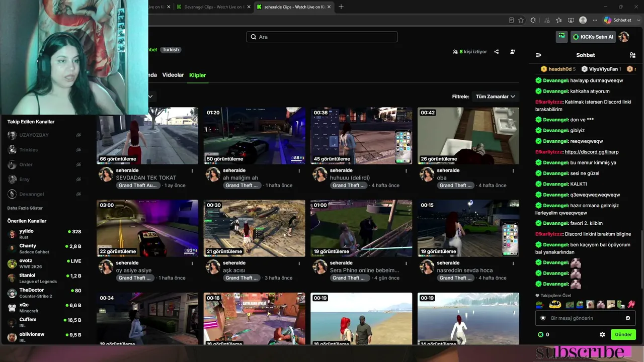Toggle notifications for UZAYOZBAY channel
This screenshot has width=644, height=362.
coord(78,135)
